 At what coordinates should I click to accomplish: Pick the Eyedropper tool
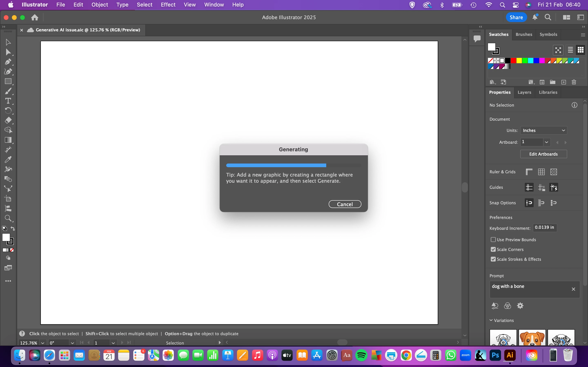click(8, 159)
